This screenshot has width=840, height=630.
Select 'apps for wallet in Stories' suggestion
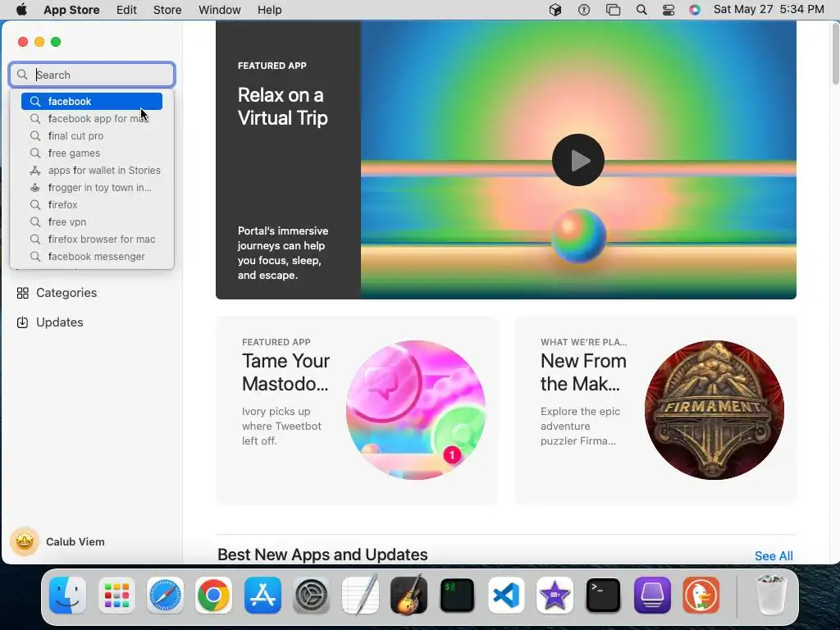coord(92,171)
